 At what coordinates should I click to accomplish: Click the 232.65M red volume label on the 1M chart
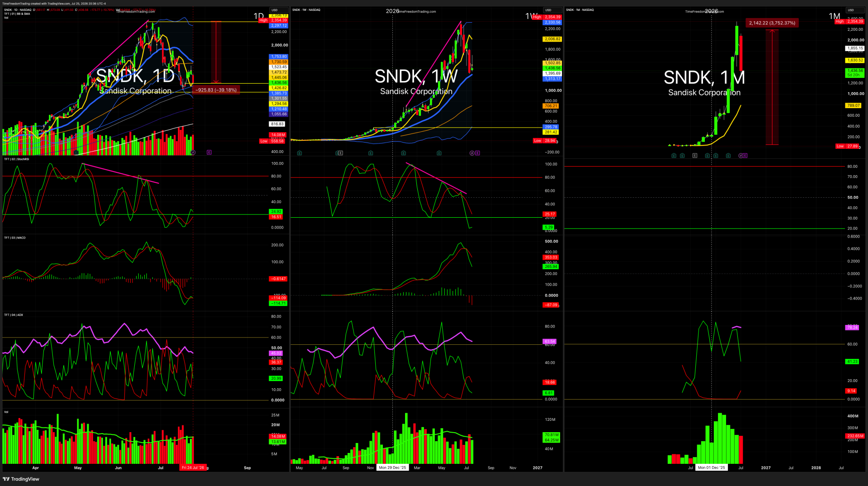click(x=855, y=436)
